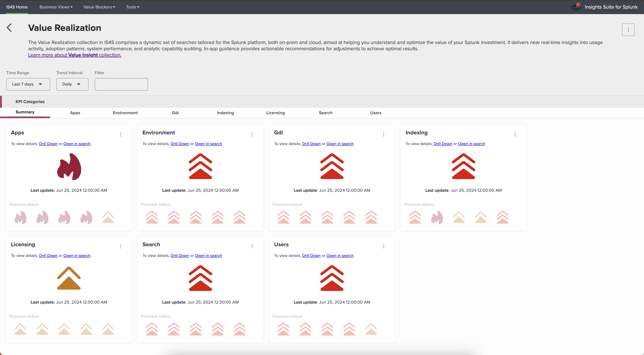Screen dimensions: 644x355
Task: Go to IS4S Home
Action: (17, 7)
